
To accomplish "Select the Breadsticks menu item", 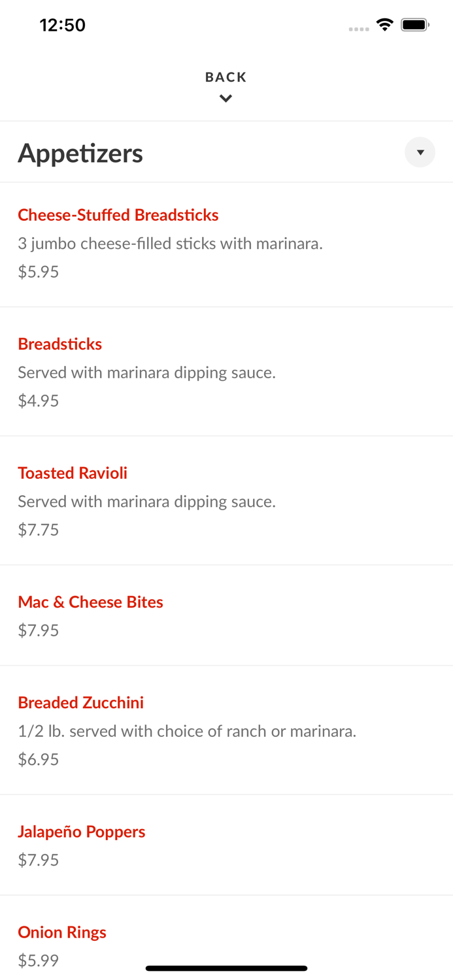I will point(59,344).
